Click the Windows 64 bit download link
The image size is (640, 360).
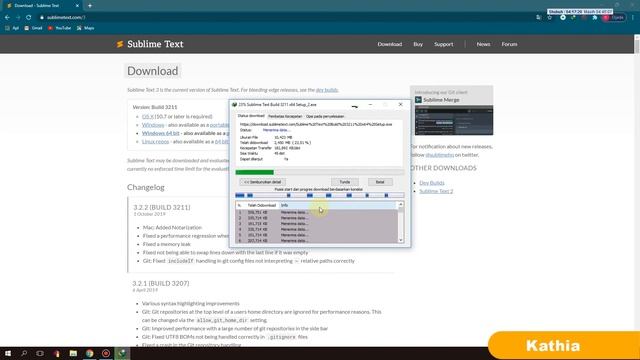160,133
